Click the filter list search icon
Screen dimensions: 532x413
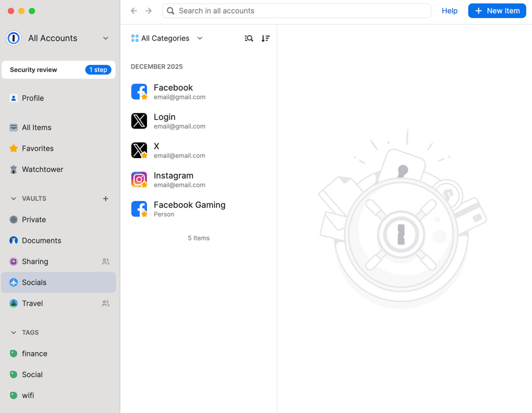[249, 38]
